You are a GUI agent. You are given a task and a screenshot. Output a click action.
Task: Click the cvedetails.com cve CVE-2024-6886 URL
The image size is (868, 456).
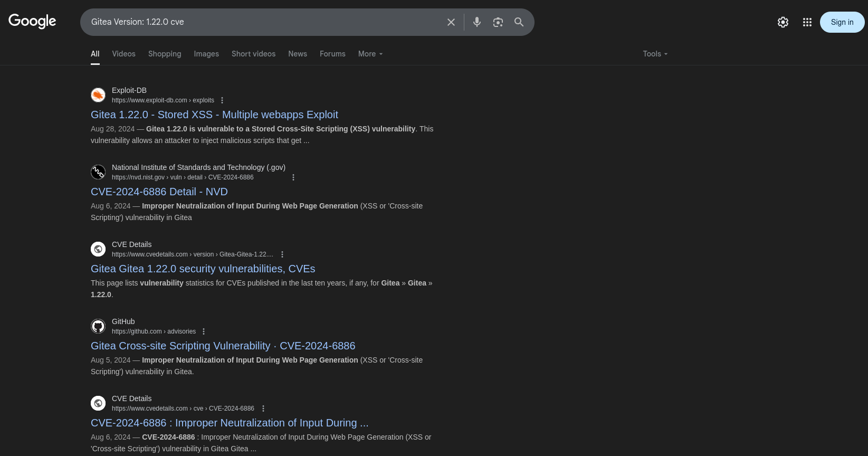click(x=183, y=408)
